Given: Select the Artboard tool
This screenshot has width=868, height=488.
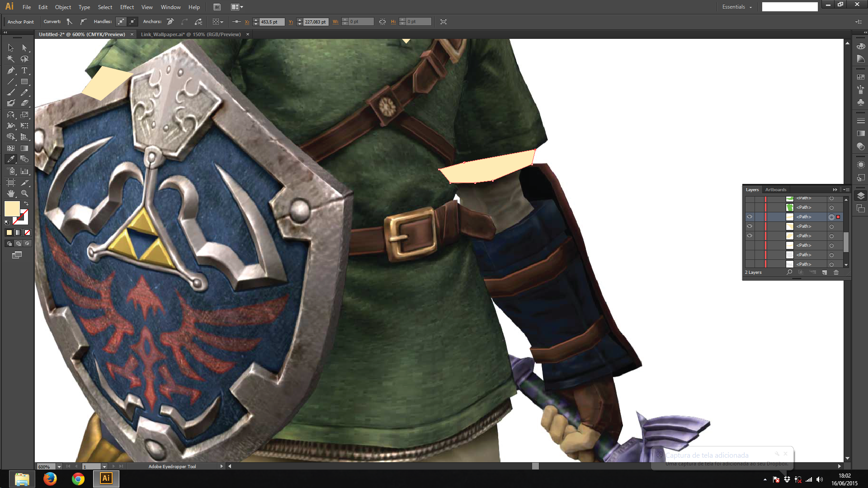Looking at the screenshot, I should [11, 183].
